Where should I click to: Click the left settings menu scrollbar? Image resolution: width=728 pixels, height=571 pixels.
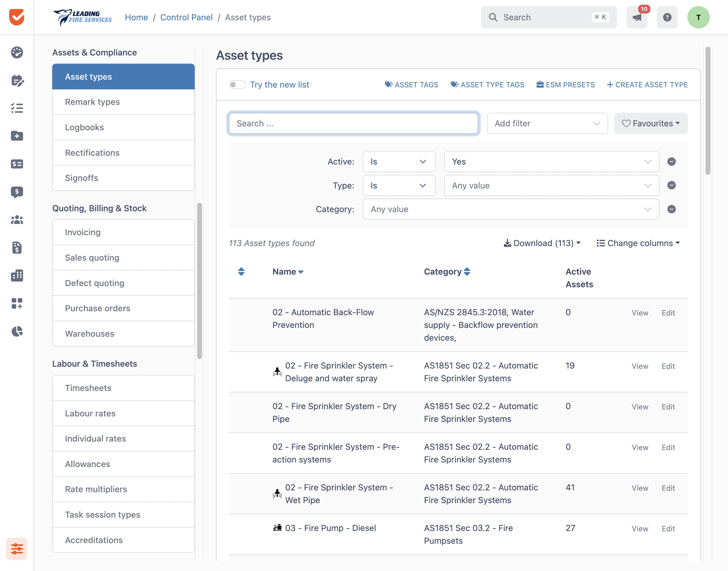point(199,281)
